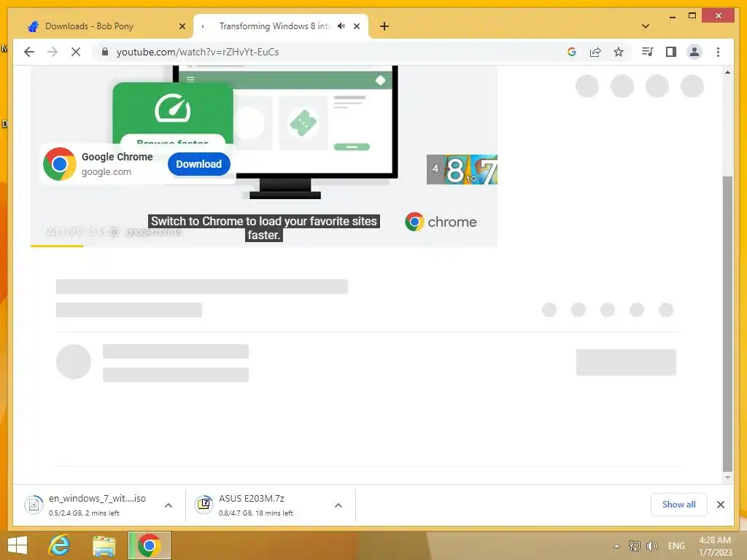Mute the tab via the speaker icon

pyautogui.click(x=341, y=26)
